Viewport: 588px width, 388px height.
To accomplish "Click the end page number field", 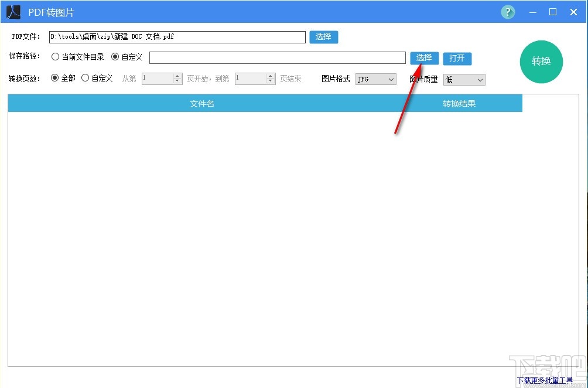I will [x=251, y=79].
